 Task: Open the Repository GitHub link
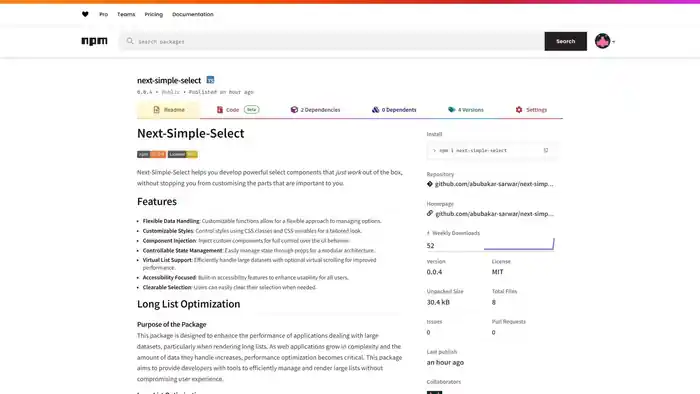tap(494, 184)
